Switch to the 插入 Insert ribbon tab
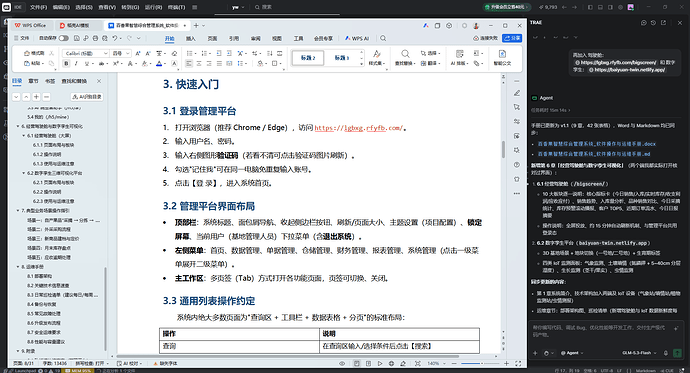The width and height of the screenshot is (690, 373). pyautogui.click(x=191, y=39)
